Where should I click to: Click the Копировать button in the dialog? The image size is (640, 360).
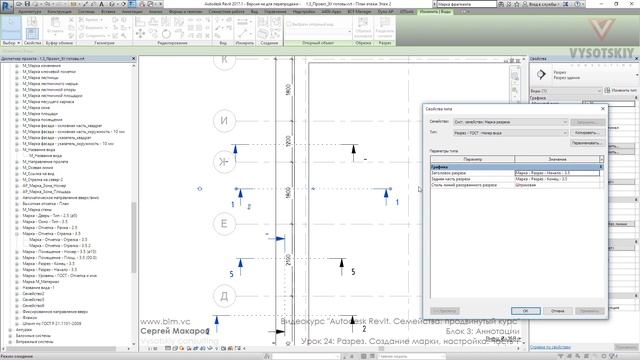[586, 133]
